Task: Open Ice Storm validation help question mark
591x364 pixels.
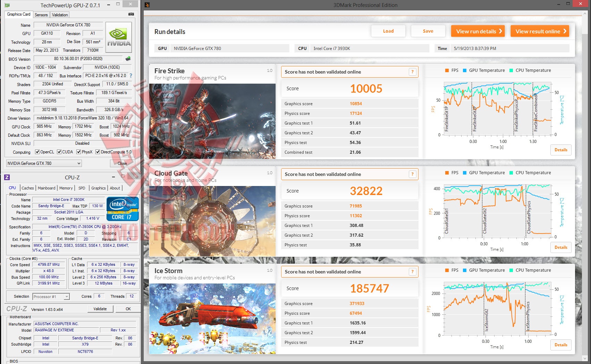Action: (412, 272)
